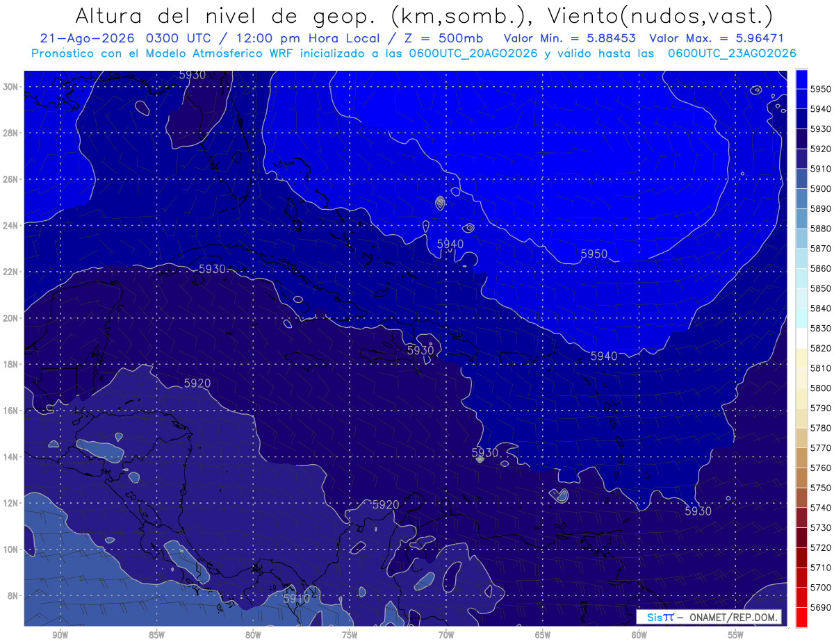Click the color legend label 5810

point(821,368)
